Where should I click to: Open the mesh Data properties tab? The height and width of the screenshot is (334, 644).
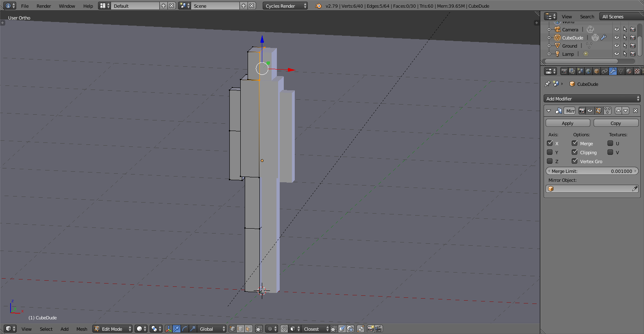[621, 71]
